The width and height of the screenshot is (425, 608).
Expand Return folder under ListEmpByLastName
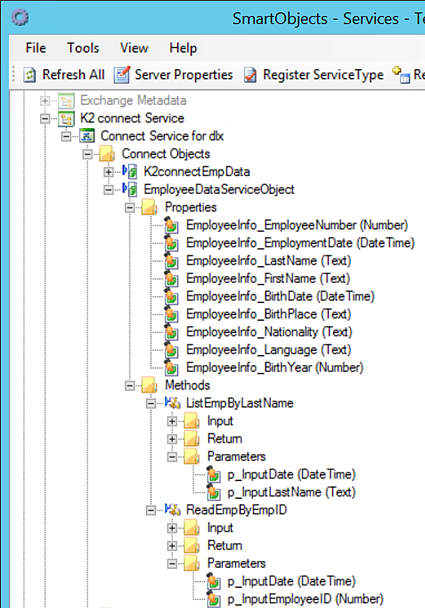pyautogui.click(x=172, y=439)
